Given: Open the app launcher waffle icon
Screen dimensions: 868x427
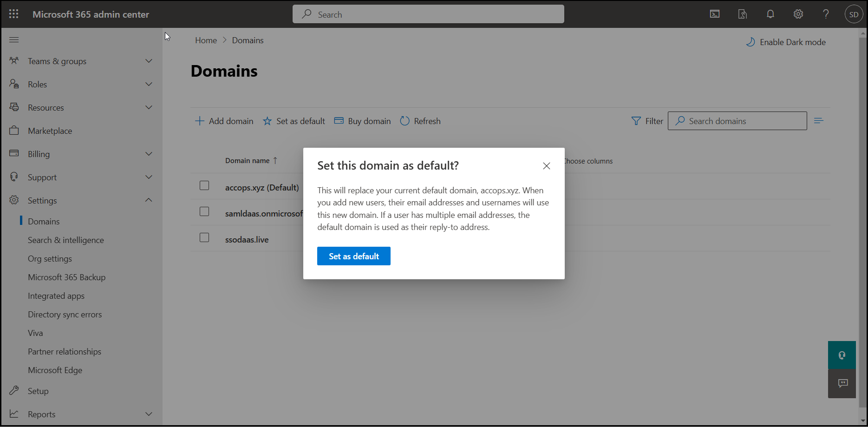Looking at the screenshot, I should (x=14, y=14).
